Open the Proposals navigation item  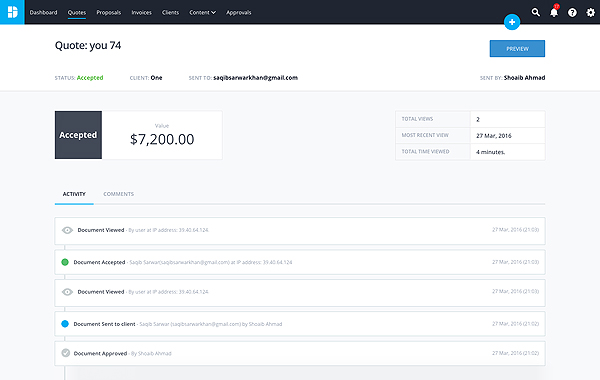pyautogui.click(x=109, y=13)
